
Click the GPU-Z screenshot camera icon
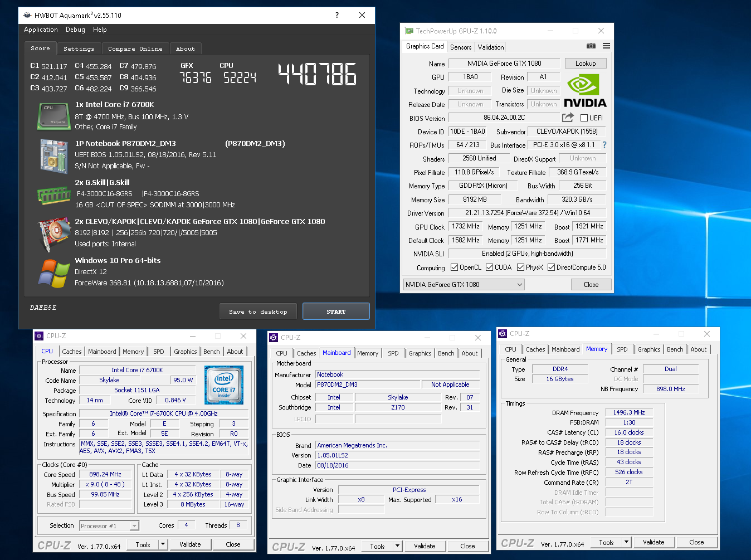tap(591, 46)
